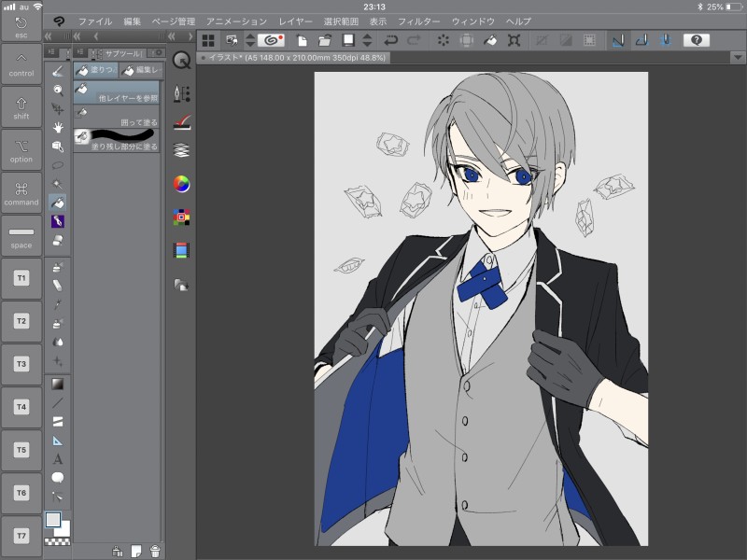Select the Operation object tool
This screenshot has width=747, height=560.
pos(58,147)
